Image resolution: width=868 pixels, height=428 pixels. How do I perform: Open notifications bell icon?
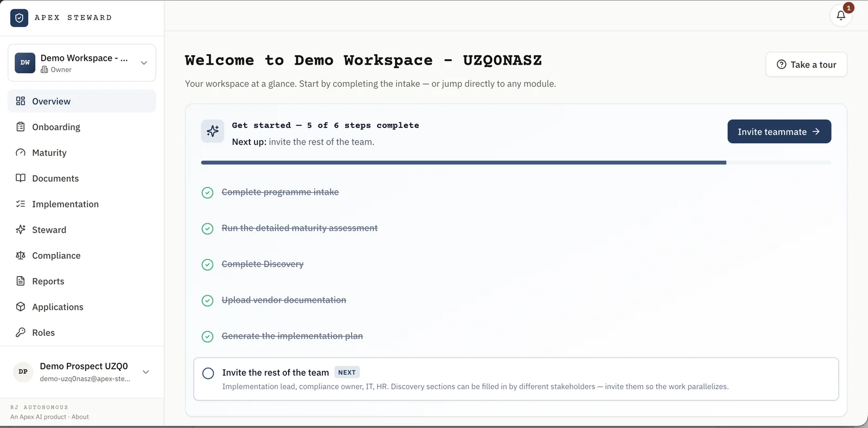pyautogui.click(x=841, y=15)
